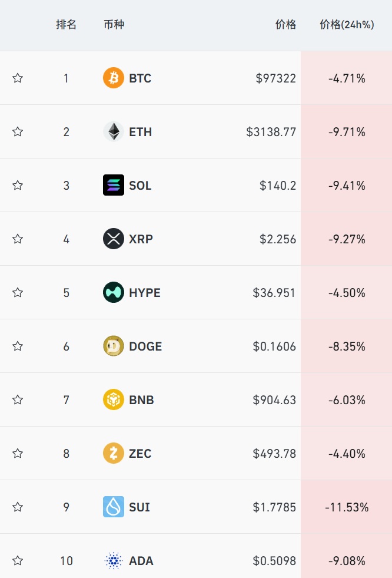Sort by the 排名 column header
The width and height of the screenshot is (392, 578).
click(66, 25)
